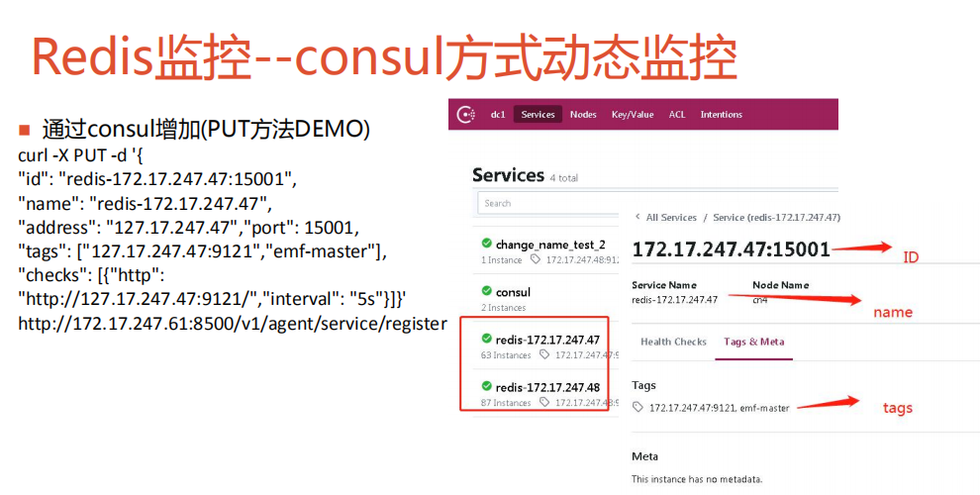This screenshot has height=495, width=980.
Task: Click tag icon beside 172.17.247.47:9121
Action: click(637, 408)
